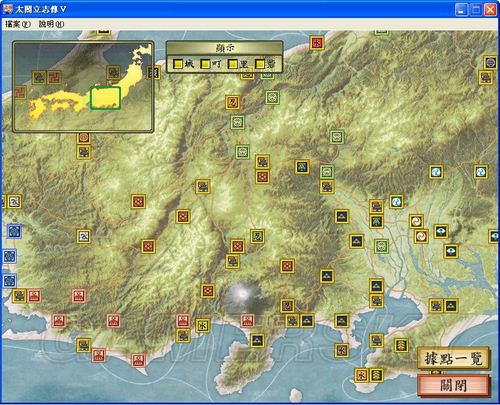
Task: Select the lower tomoe swirl crest icon
Action: coord(421,236)
